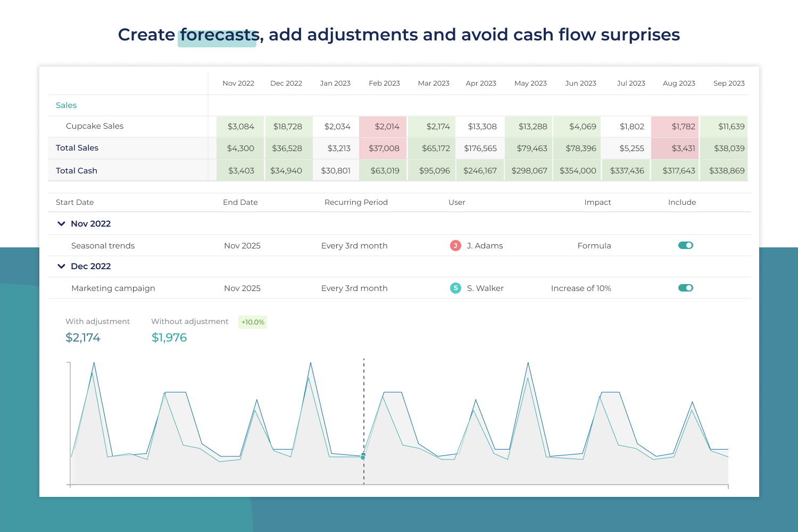Screen dimensions: 798x532
Task: Select the Cupcake Sales row label
Action: (95, 126)
